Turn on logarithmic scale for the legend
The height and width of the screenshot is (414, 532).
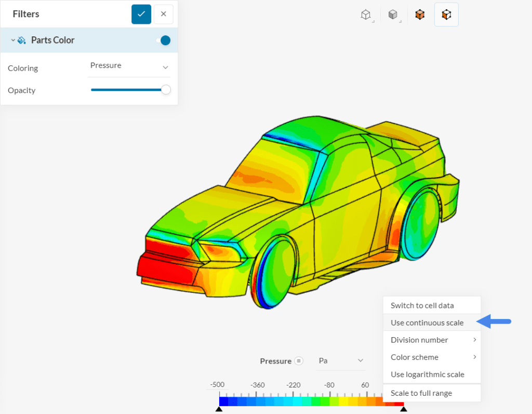click(428, 374)
